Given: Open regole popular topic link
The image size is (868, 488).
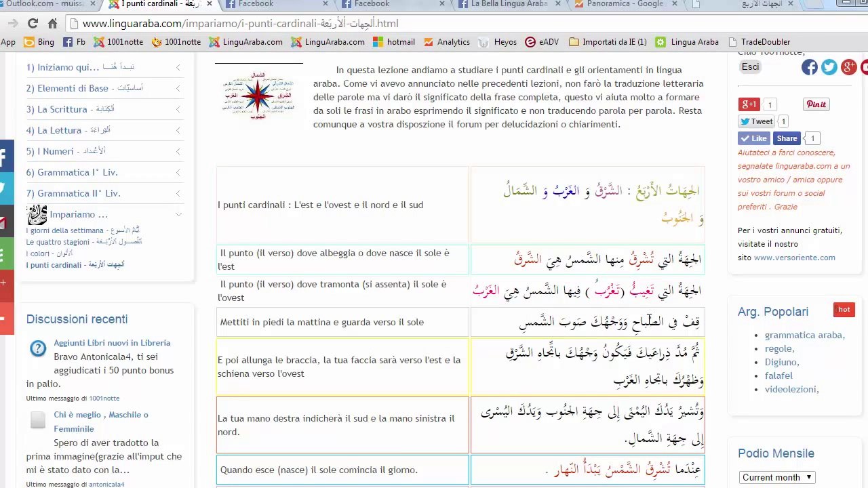Looking at the screenshot, I should (x=779, y=348).
